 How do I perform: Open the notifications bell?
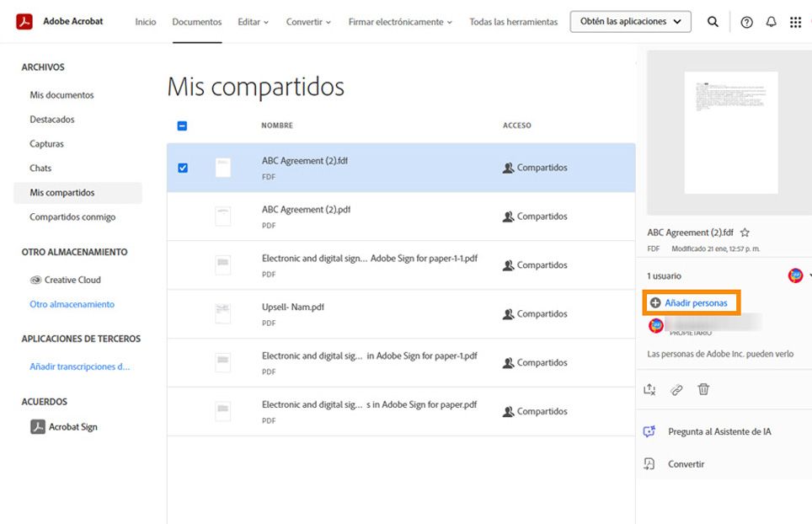coord(771,21)
